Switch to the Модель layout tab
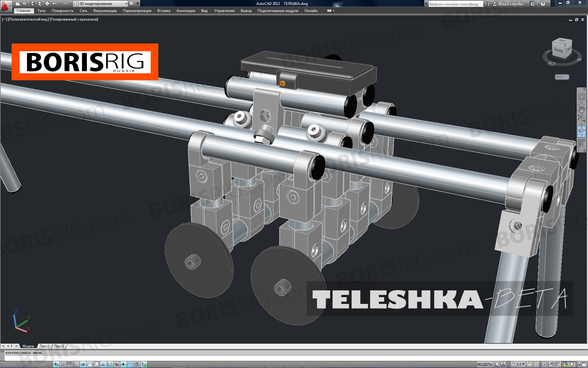588x368 pixels. 28,346
